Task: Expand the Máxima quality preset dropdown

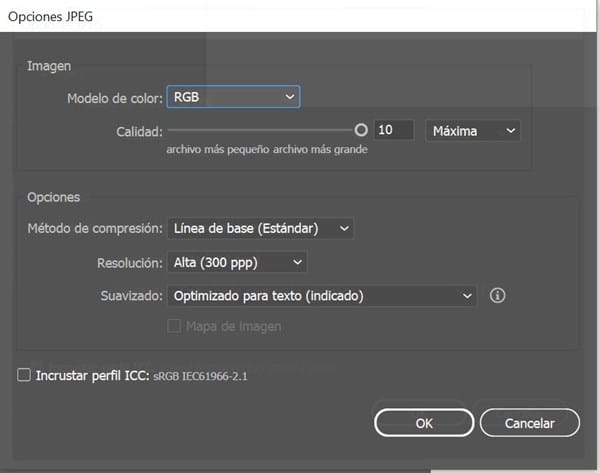Action: tap(473, 131)
